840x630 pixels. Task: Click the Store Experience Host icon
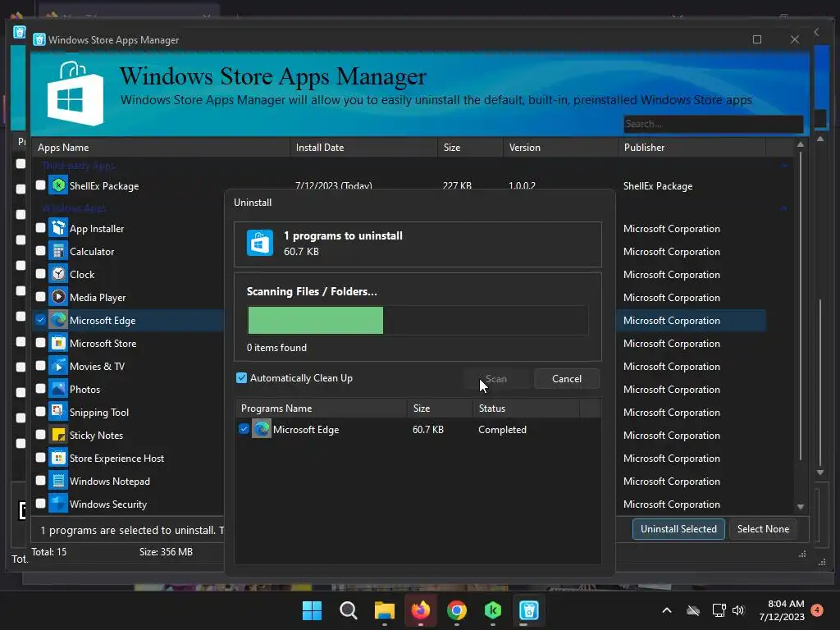pyautogui.click(x=58, y=458)
